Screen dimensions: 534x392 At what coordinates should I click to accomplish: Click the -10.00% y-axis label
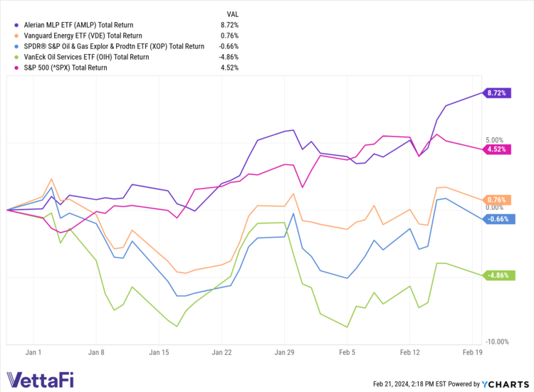coord(499,341)
